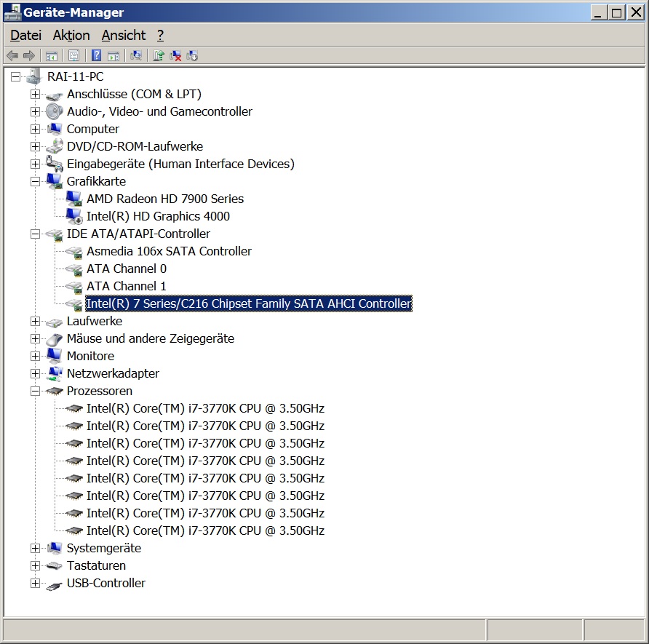Toggle the console tree pane icon
This screenshot has width=649, height=644.
click(52, 55)
